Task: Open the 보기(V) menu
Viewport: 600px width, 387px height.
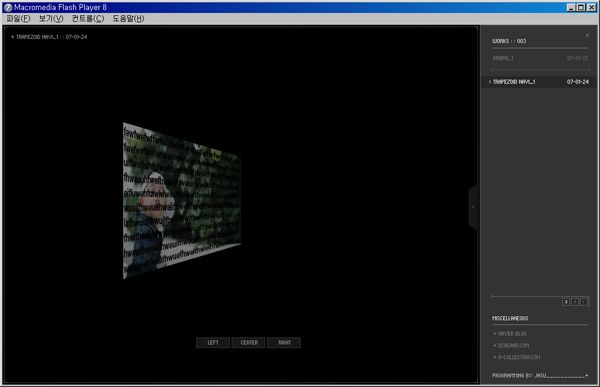Action: 51,18
